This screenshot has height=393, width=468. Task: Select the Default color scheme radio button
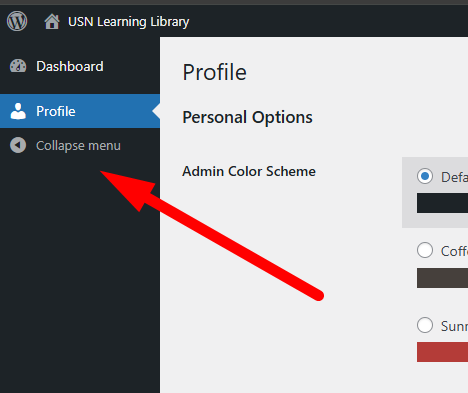(x=425, y=176)
